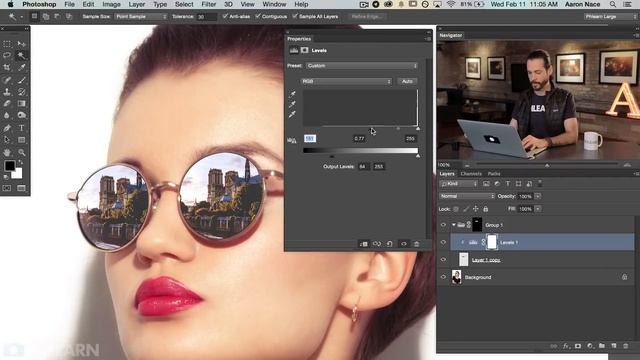Select the Rectangular Marquee tool
640x360 pixels.
point(7,44)
